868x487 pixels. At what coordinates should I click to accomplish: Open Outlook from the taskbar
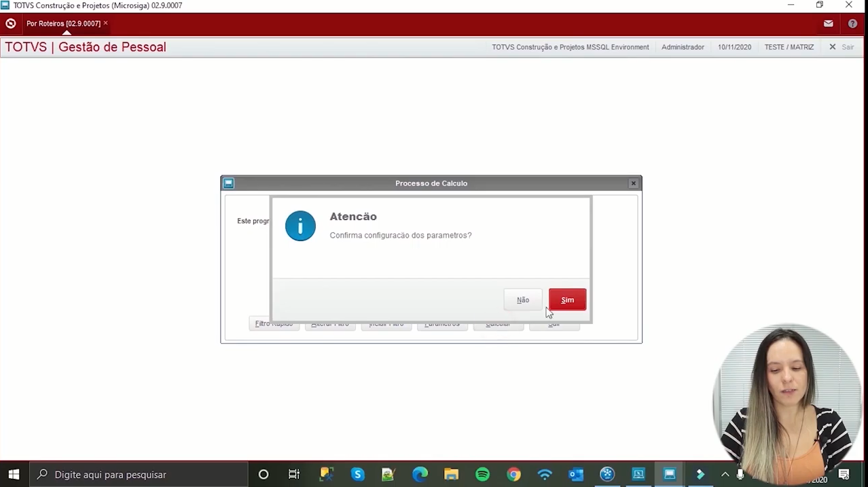point(576,474)
